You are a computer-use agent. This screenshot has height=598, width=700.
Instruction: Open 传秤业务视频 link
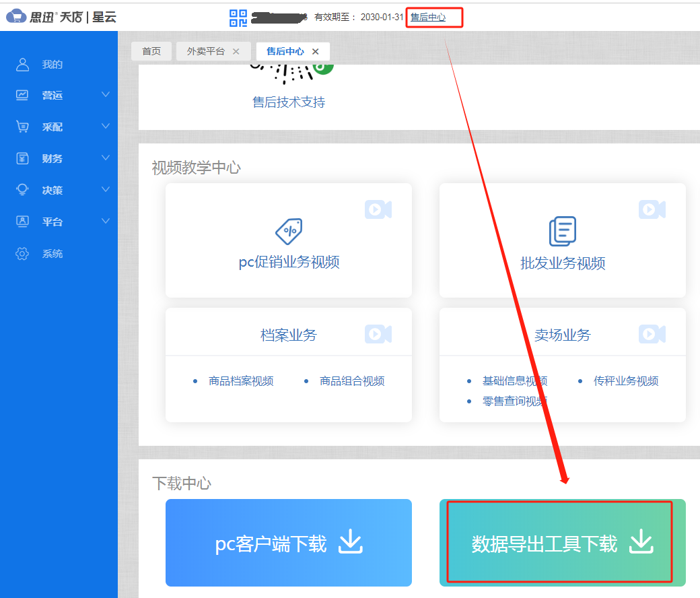click(626, 381)
